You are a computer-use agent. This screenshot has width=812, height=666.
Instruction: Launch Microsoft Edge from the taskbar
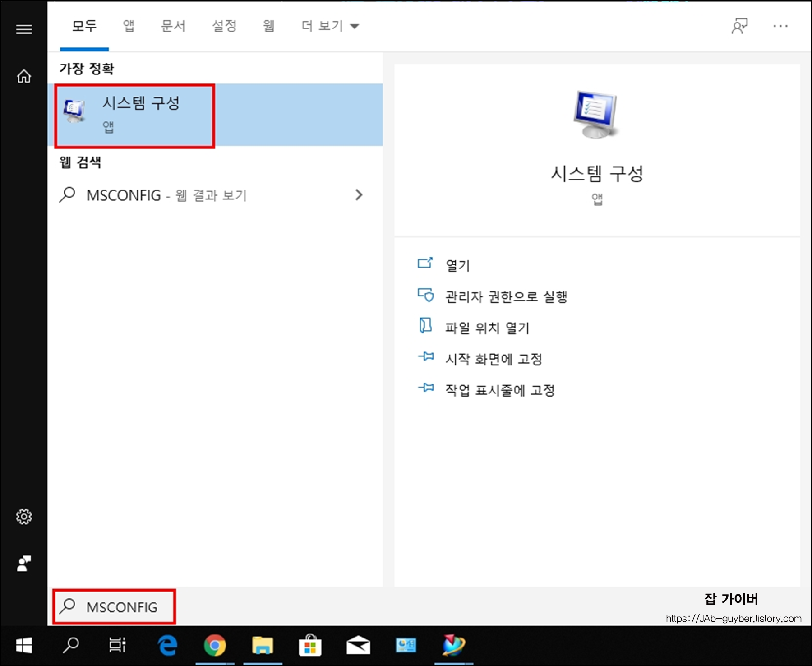(168, 645)
